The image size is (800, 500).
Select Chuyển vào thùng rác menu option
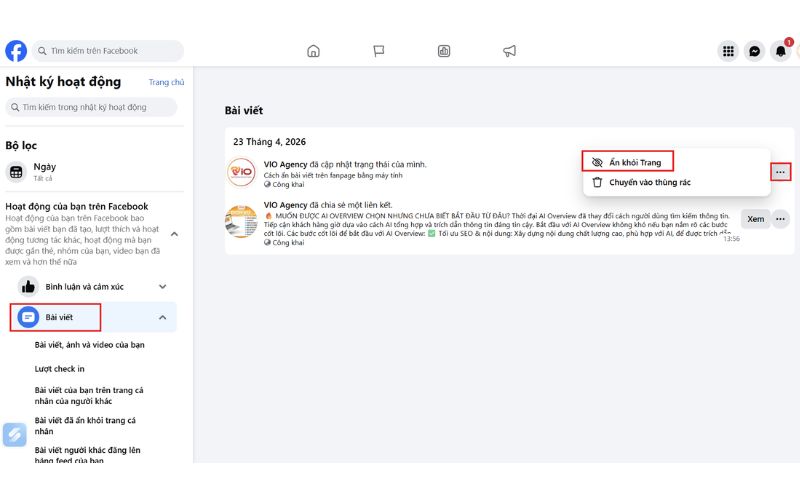pyautogui.click(x=677, y=182)
